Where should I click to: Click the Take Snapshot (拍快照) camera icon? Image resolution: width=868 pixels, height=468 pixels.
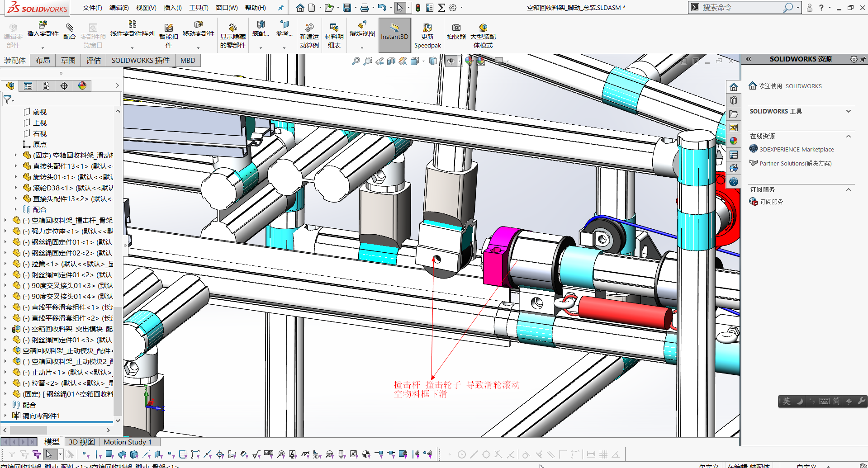(456, 28)
